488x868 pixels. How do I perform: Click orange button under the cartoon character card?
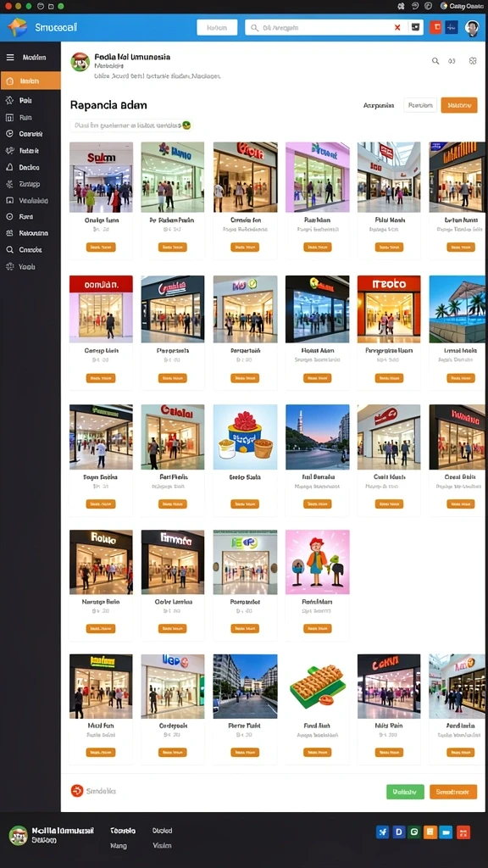(x=317, y=628)
